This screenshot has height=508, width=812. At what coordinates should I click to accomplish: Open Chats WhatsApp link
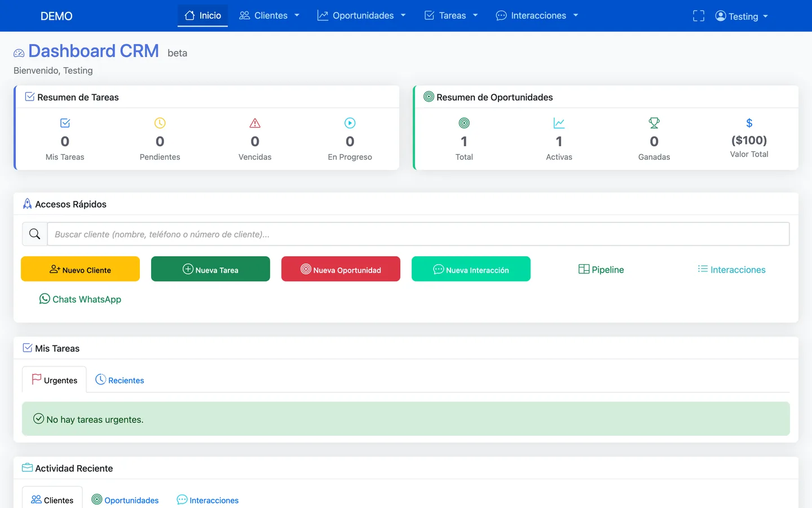coord(80,299)
